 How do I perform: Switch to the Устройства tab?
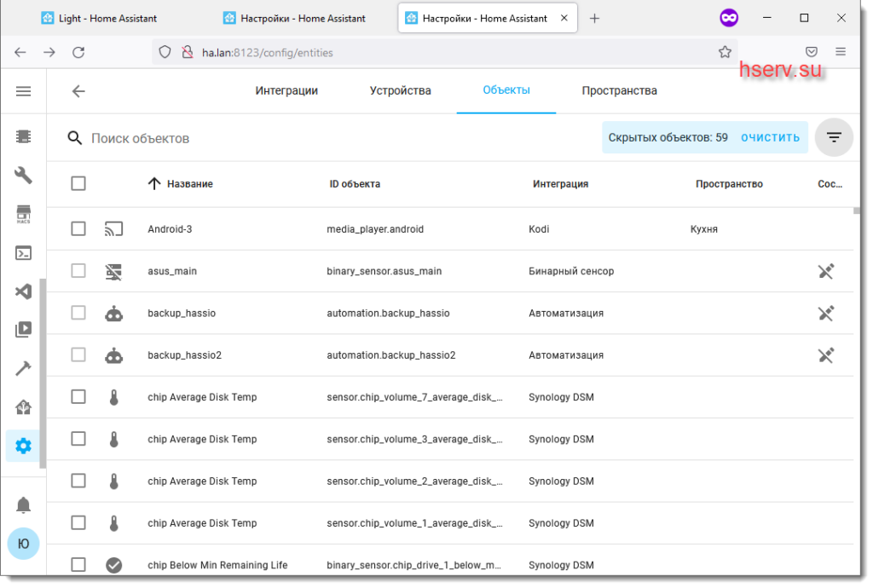coord(400,90)
